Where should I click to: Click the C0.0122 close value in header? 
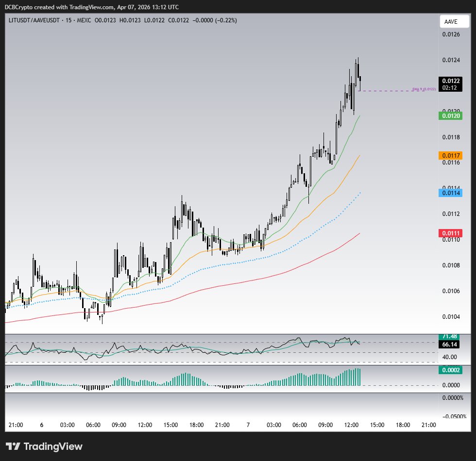[179, 20]
